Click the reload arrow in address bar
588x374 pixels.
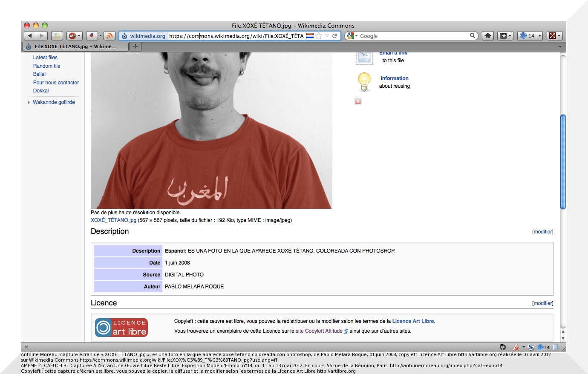point(335,36)
